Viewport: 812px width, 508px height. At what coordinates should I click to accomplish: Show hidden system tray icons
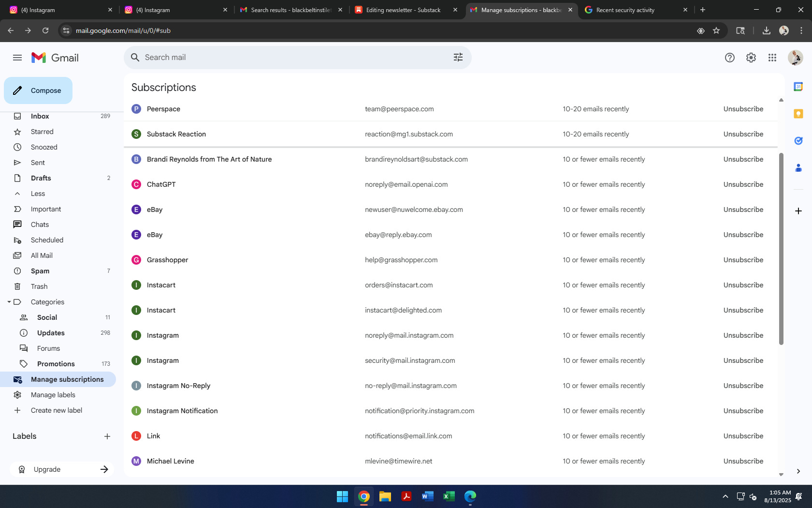725,496
